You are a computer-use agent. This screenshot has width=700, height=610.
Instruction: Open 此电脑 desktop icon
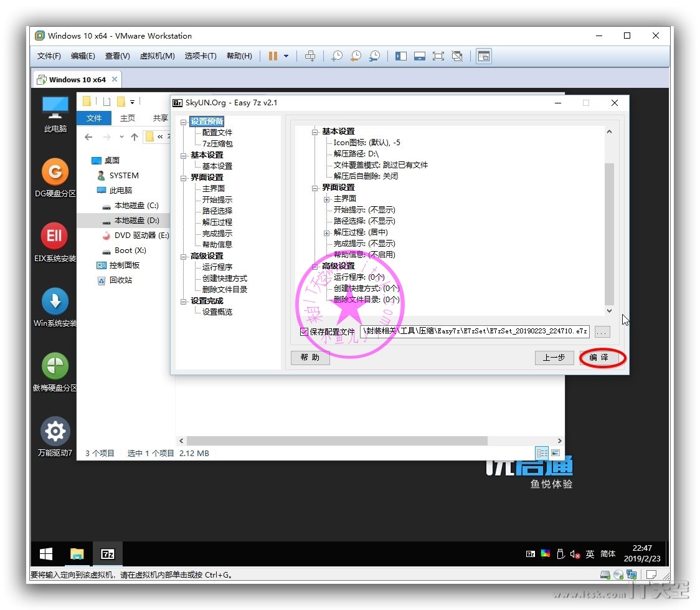[x=55, y=114]
